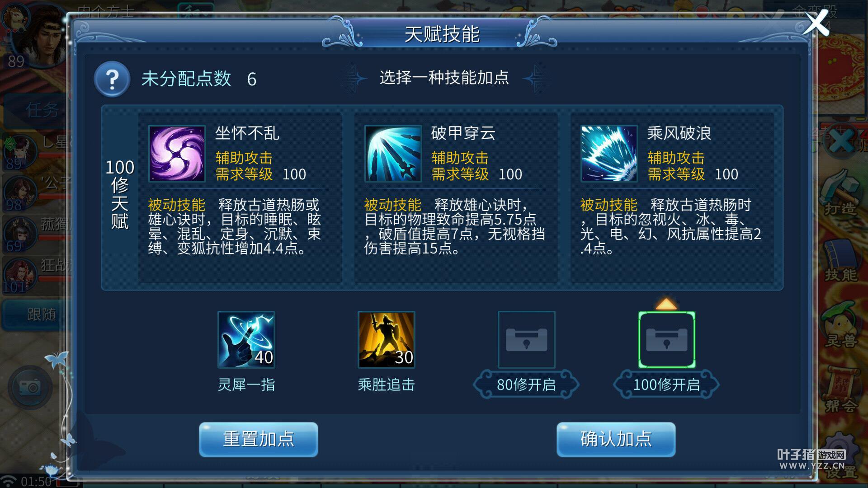Select the 坐怀不乱 skill icon
This screenshot has width=868, height=488.
pos(177,154)
